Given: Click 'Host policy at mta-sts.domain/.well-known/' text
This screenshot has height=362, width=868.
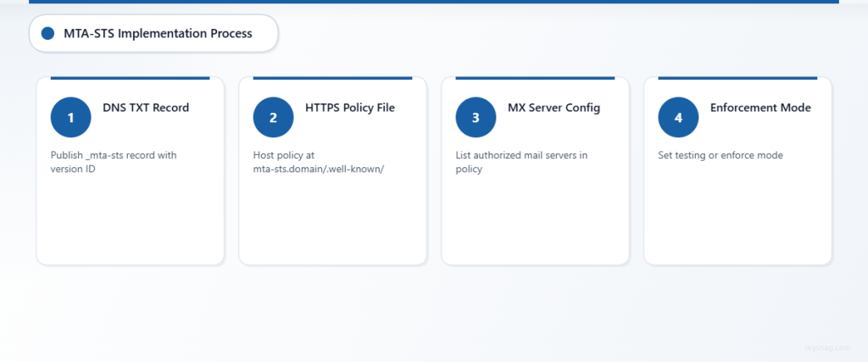Looking at the screenshot, I should pos(319,162).
